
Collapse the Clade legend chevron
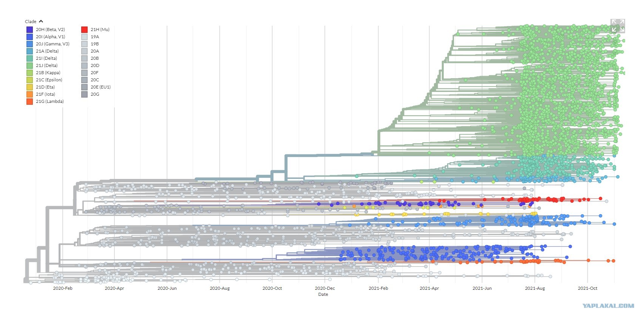pyautogui.click(x=41, y=22)
